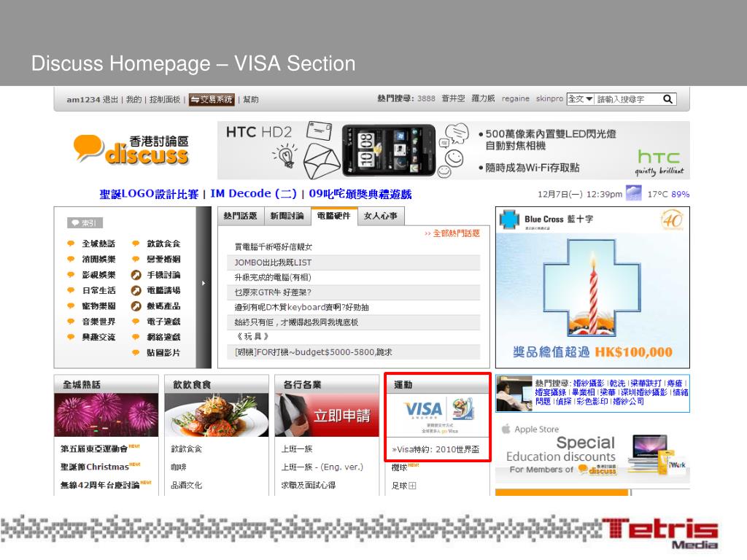Click the VISA logo in 運動 section
The height and width of the screenshot is (560, 747).
pyautogui.click(x=423, y=409)
